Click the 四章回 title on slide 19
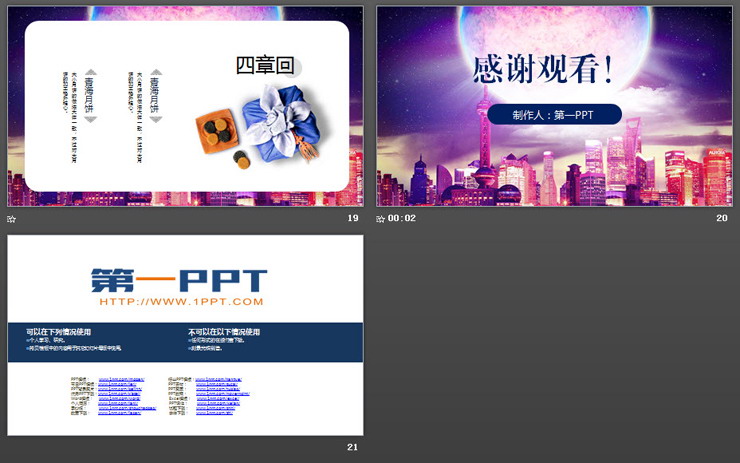The image size is (740, 463). tap(265, 66)
